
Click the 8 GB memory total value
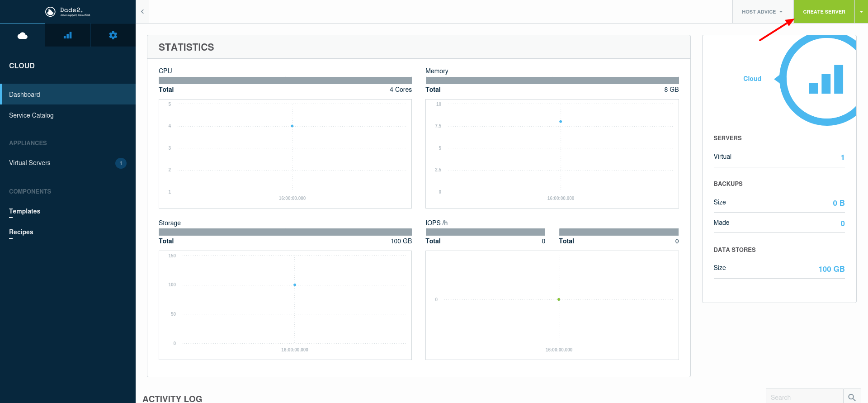[x=671, y=90]
